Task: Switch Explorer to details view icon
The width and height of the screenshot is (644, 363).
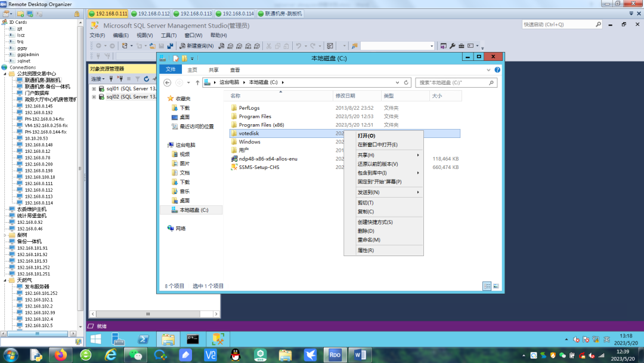Action: pos(487,286)
